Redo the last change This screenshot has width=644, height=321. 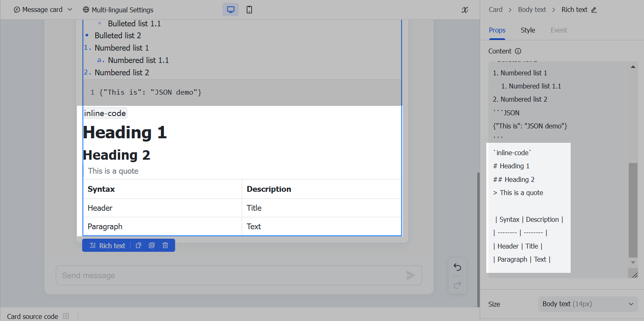(x=457, y=285)
